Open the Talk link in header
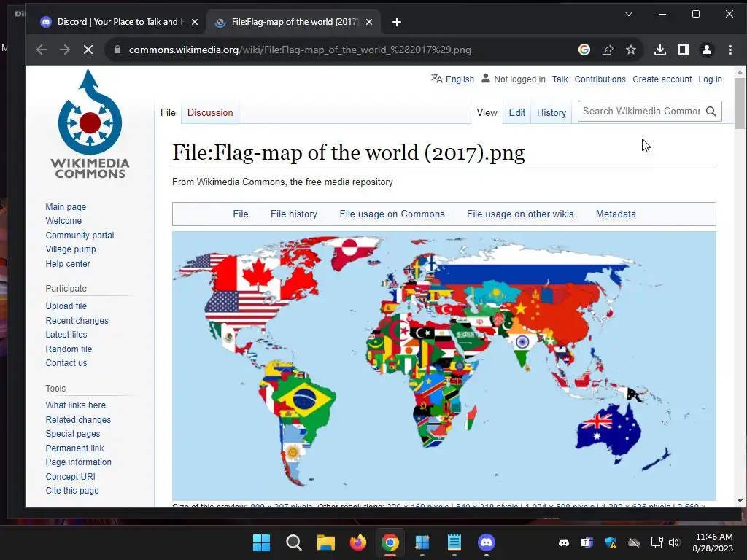The width and height of the screenshot is (747, 560). pos(560,79)
